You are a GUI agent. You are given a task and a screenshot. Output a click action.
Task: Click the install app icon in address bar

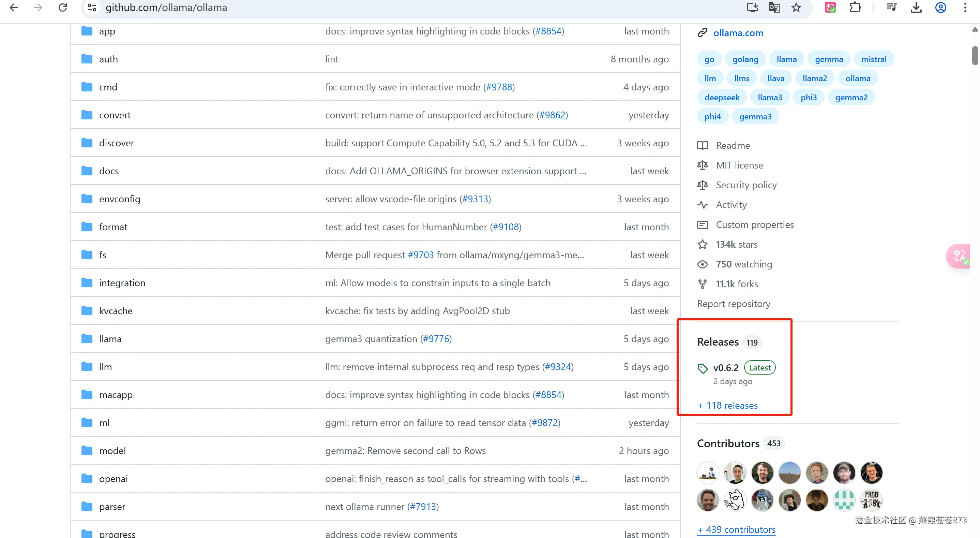pyautogui.click(x=752, y=8)
